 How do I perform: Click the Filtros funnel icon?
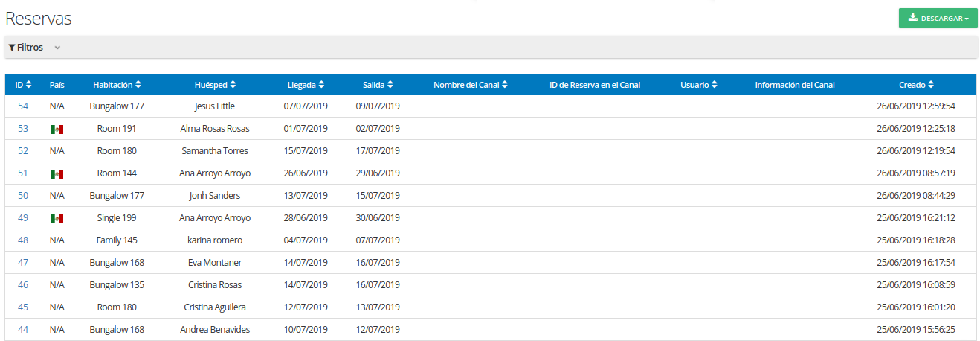click(x=12, y=48)
